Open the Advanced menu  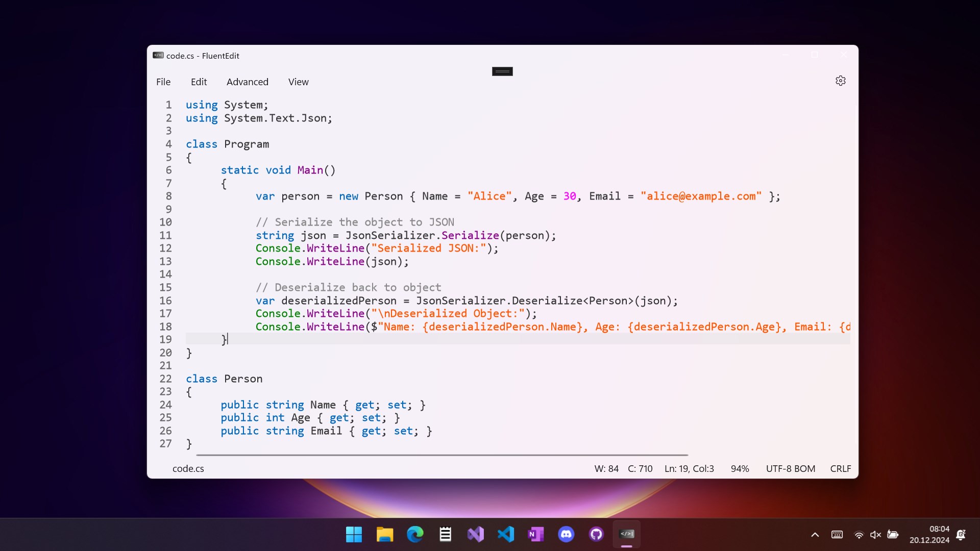(x=247, y=82)
